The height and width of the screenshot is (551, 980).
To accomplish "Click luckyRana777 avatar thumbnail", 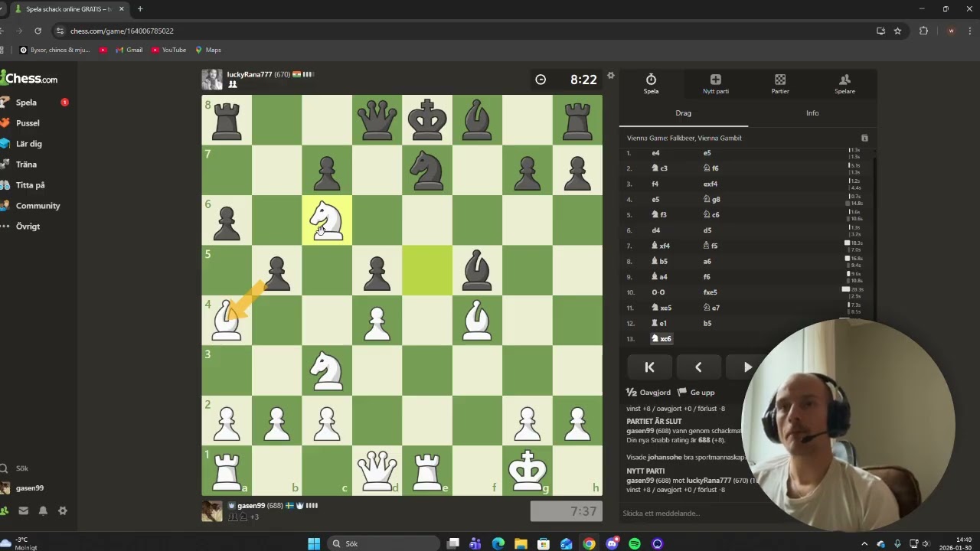I will [x=212, y=80].
